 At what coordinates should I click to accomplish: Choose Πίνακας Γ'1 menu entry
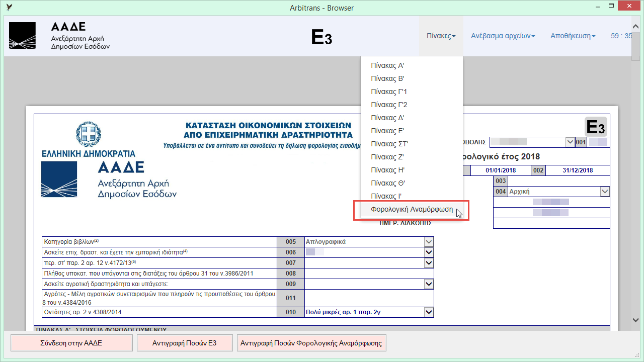412,92
